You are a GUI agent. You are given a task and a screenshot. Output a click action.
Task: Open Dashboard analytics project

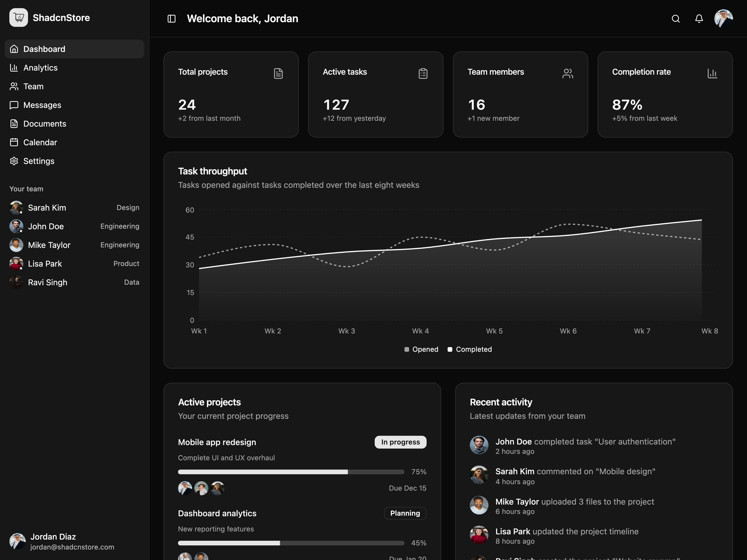coord(217,513)
